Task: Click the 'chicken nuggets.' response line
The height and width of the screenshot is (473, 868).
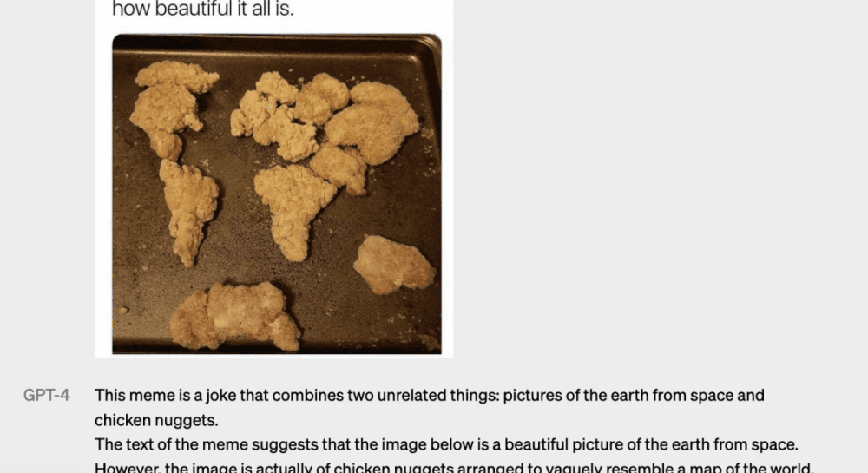Action: [156, 420]
